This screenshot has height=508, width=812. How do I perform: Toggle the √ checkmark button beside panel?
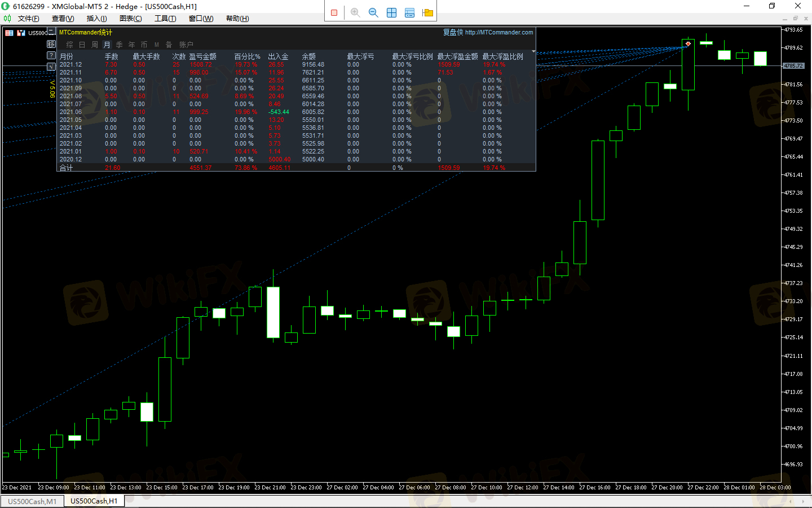click(x=51, y=67)
